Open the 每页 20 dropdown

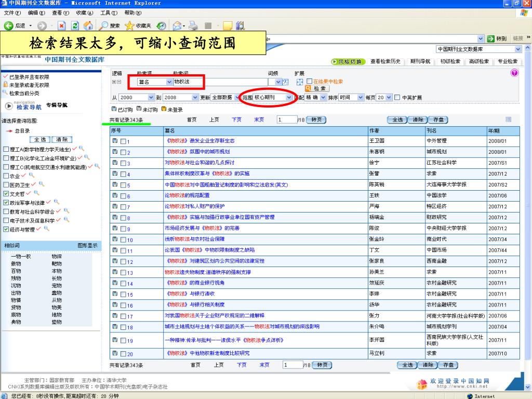click(389, 97)
